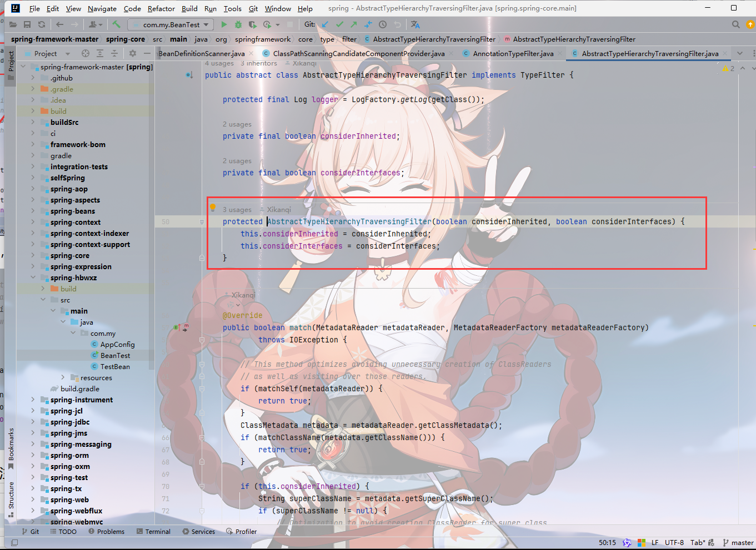Click the warnings count indicator in editor
Viewport: 756px width, 550px height.
(x=728, y=68)
